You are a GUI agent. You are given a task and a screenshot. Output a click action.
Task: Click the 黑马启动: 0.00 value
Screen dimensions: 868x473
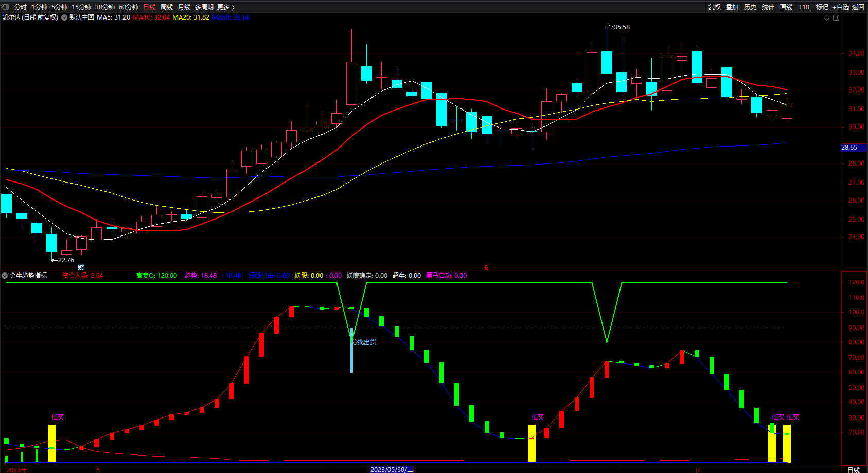coord(447,276)
